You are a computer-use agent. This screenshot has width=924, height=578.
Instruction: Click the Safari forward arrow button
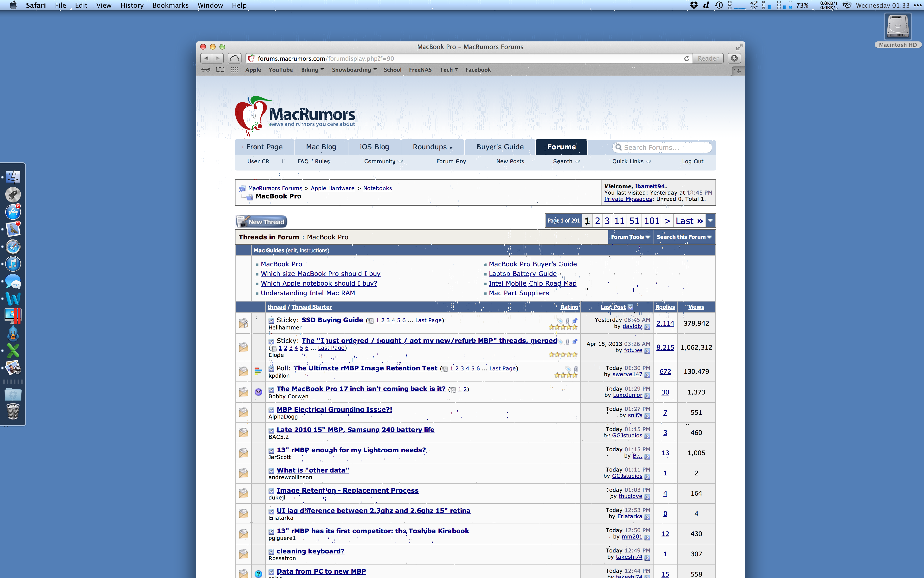(218, 58)
